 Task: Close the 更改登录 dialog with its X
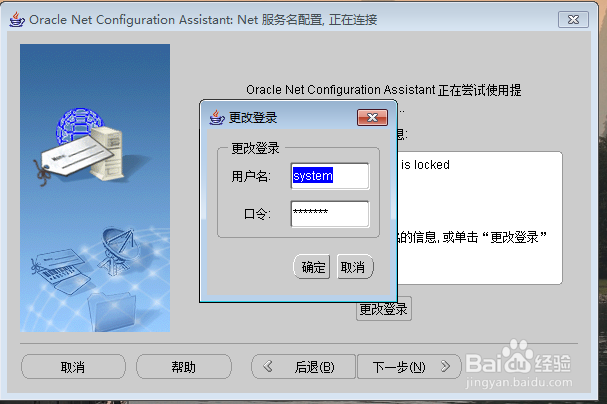click(x=372, y=117)
